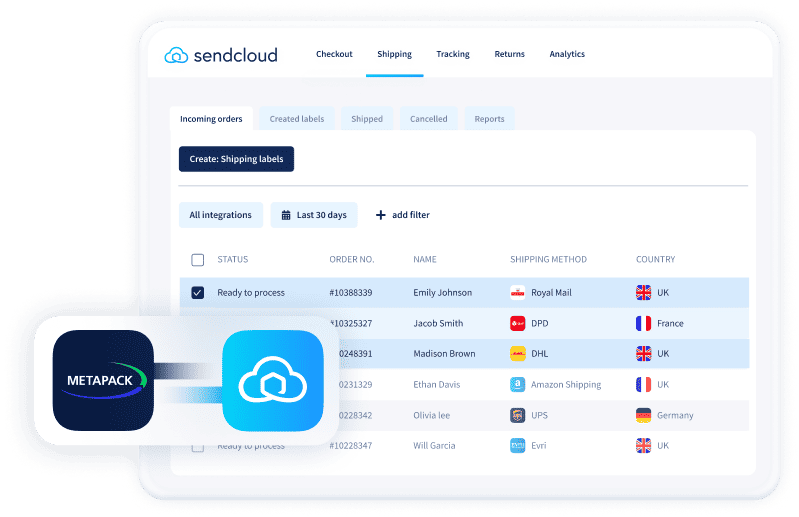Sort by the STATUS column header

[233, 259]
